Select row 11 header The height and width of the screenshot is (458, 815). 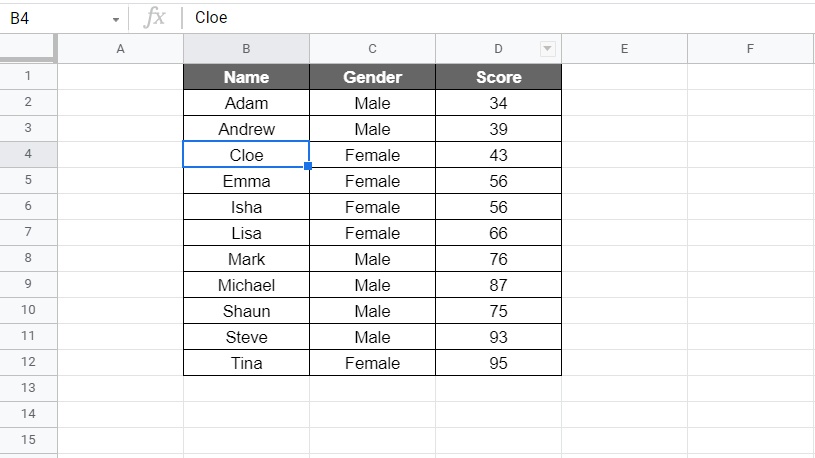(28, 336)
